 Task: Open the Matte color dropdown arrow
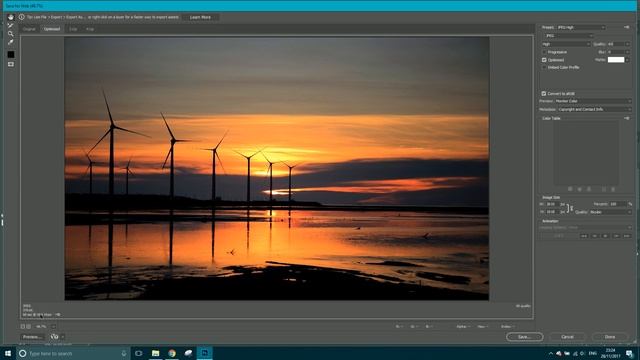(x=627, y=60)
